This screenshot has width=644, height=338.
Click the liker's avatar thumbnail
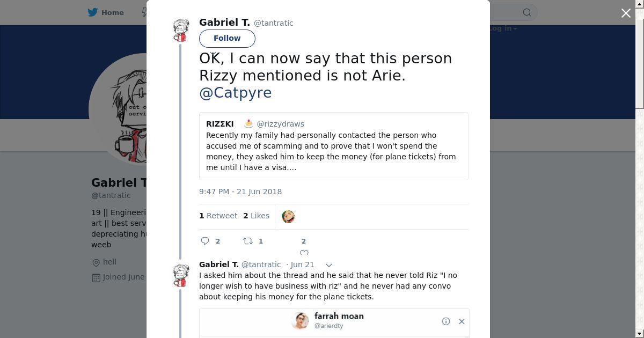[288, 217]
